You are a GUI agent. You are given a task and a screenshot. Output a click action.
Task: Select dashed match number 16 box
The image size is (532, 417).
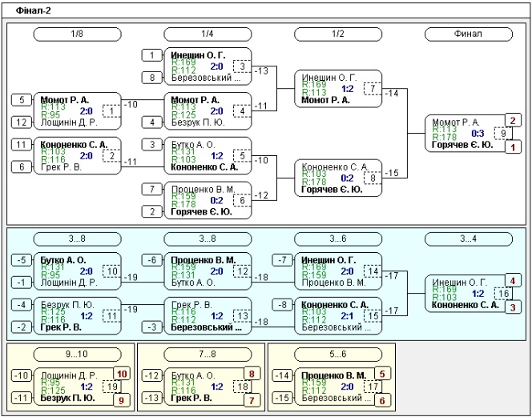[503, 294]
